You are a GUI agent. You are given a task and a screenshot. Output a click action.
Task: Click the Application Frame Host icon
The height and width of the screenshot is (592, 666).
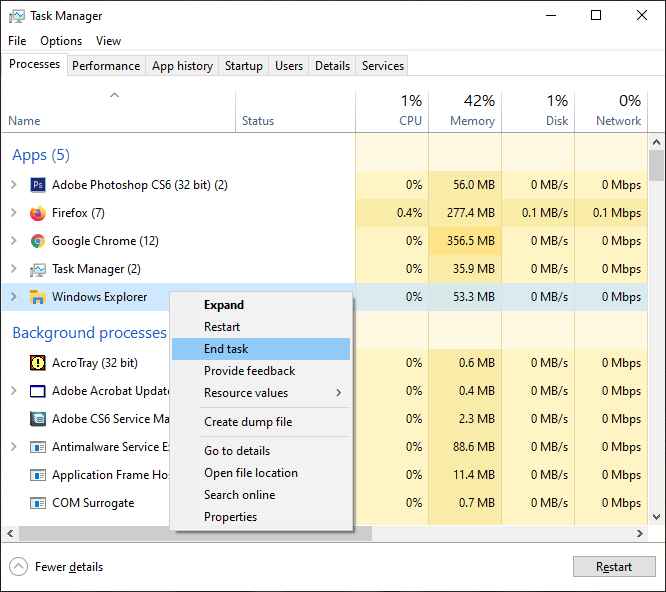pyautogui.click(x=38, y=475)
